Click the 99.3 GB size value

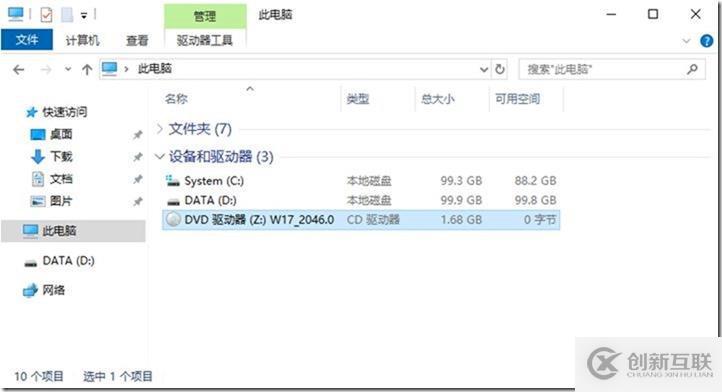(461, 181)
